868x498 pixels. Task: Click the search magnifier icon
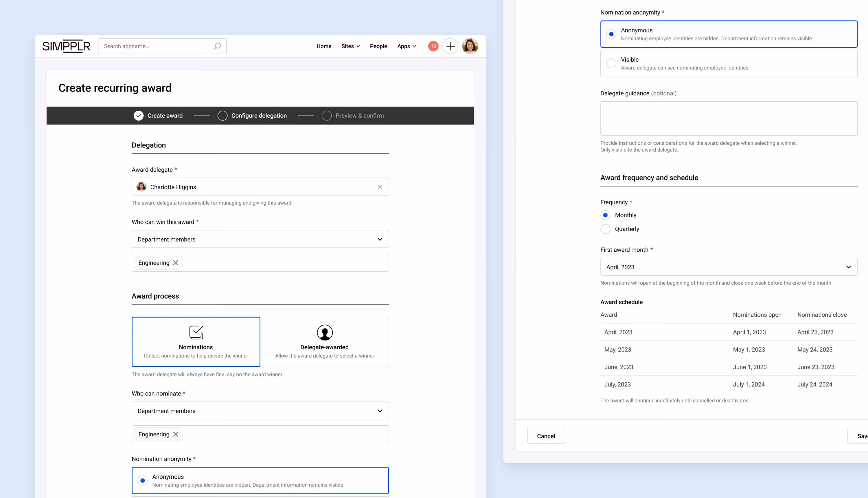[x=217, y=46]
